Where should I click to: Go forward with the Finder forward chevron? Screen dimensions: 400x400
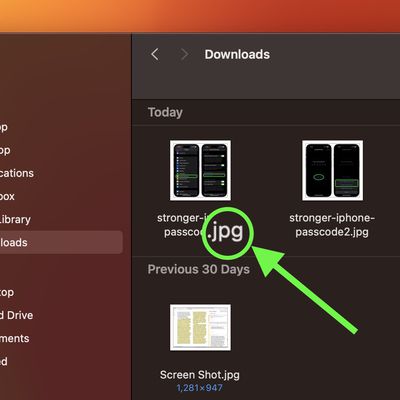[184, 54]
